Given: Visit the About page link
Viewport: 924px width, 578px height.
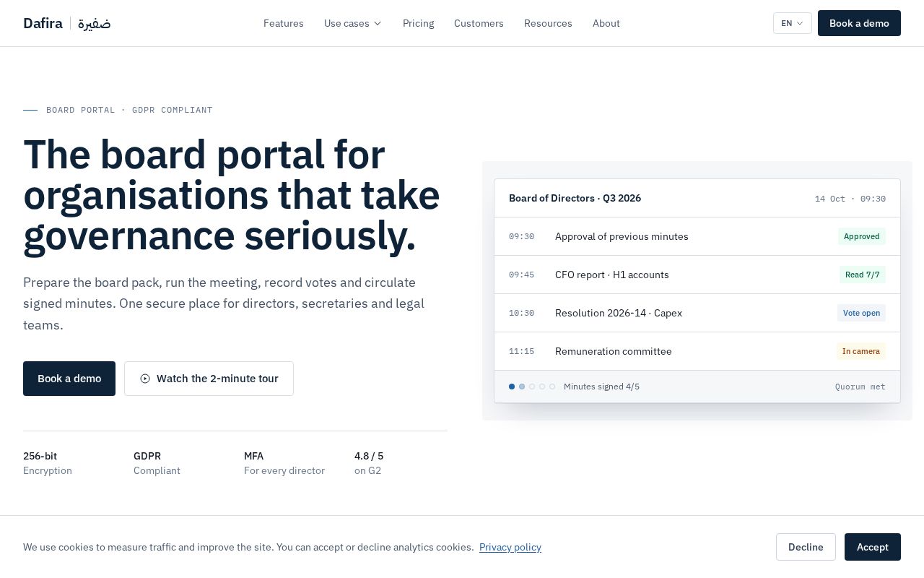Looking at the screenshot, I should (606, 23).
